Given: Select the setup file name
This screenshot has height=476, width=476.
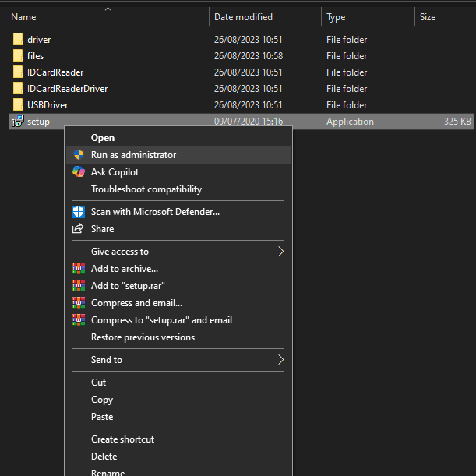Looking at the screenshot, I should tap(38, 122).
